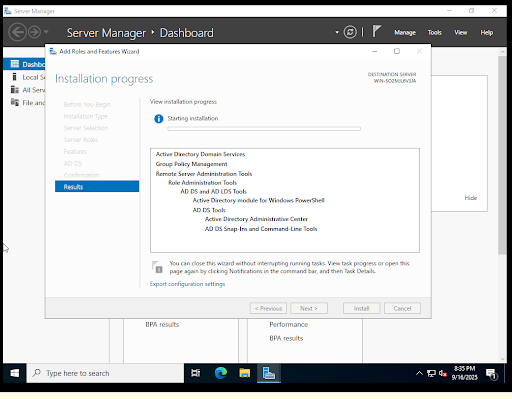512x399 pixels.
Task: Click the taskbar clock showing 8:35 PM
Action: tap(465, 373)
